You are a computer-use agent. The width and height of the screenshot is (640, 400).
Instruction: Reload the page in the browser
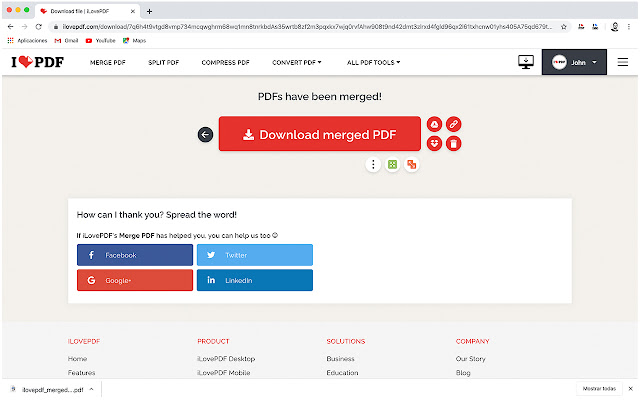tap(38, 27)
